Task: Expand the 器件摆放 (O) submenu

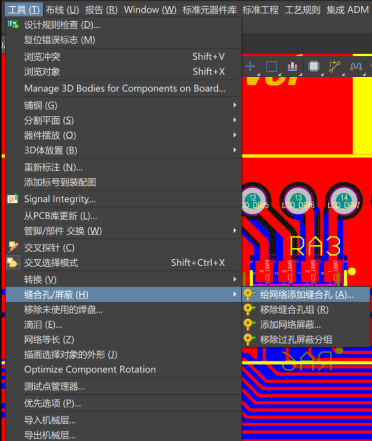Action: 124,135
